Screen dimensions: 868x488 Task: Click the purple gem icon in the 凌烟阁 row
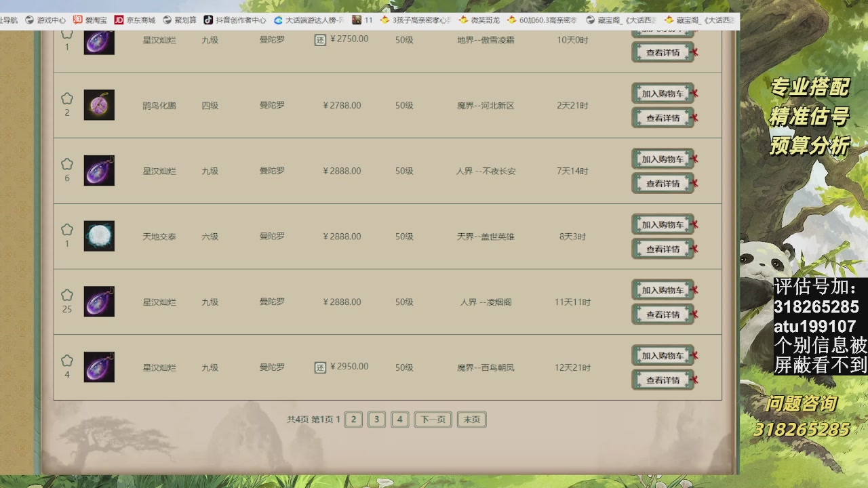[99, 302]
